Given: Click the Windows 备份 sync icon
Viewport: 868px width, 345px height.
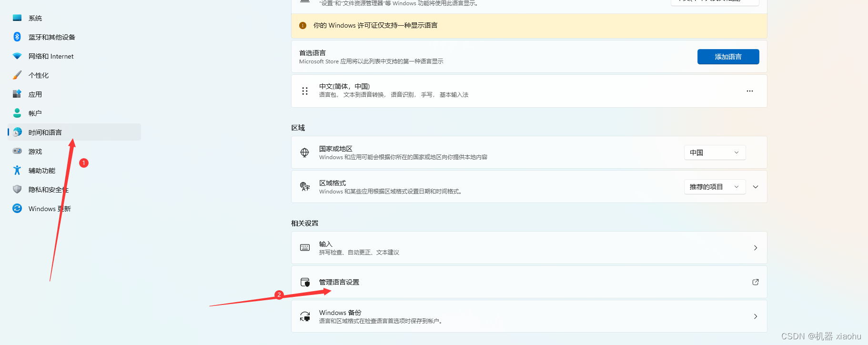Looking at the screenshot, I should click(x=305, y=316).
